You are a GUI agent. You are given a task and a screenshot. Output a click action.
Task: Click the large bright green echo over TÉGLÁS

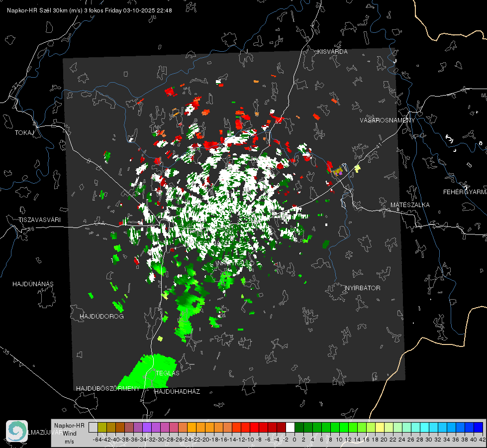coord(148,371)
